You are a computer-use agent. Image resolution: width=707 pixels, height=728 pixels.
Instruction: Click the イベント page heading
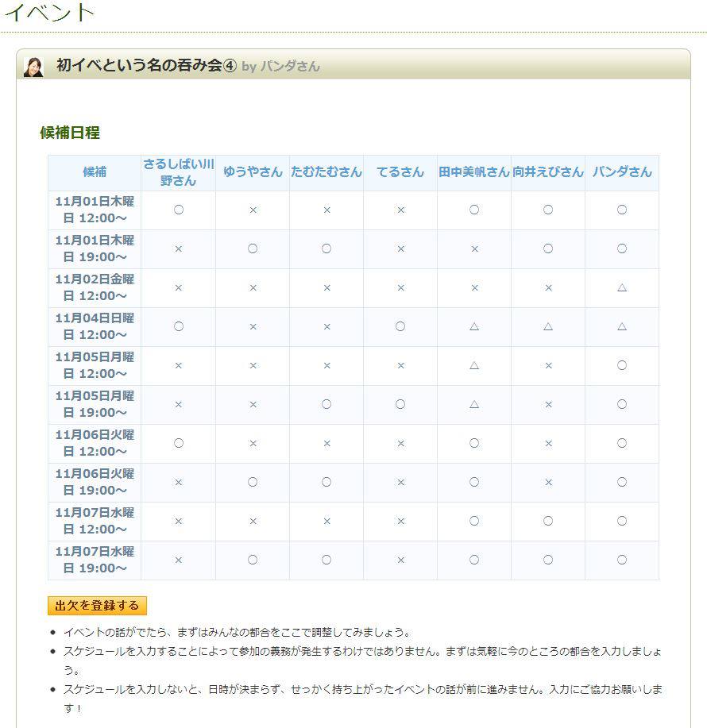click(x=48, y=12)
